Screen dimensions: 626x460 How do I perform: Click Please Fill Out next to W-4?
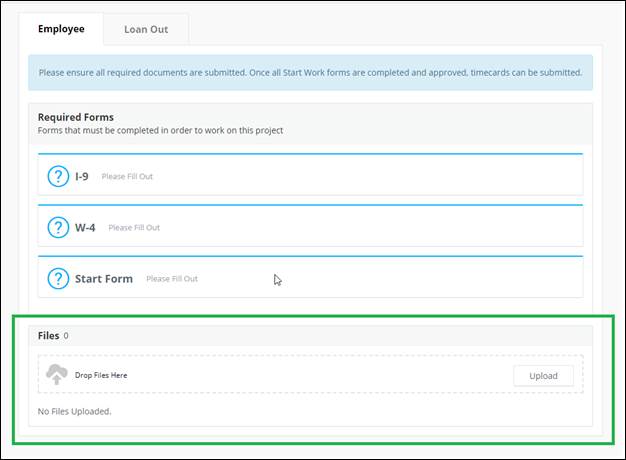134,228
